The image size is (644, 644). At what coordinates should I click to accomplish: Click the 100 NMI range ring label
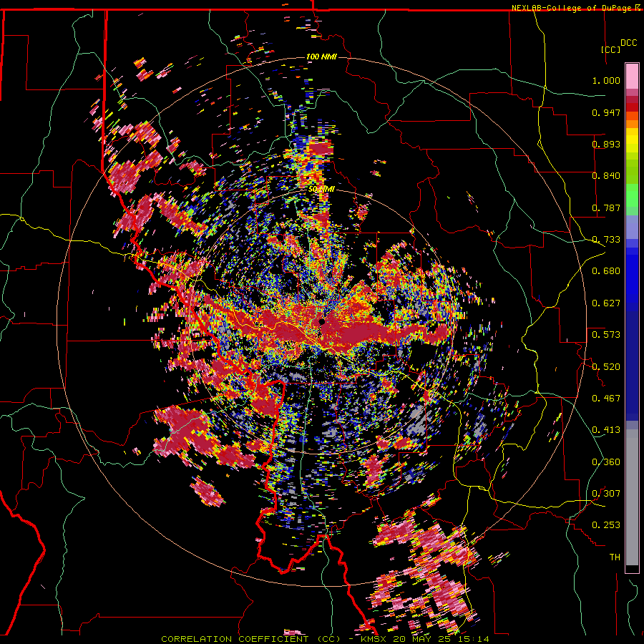[321, 57]
